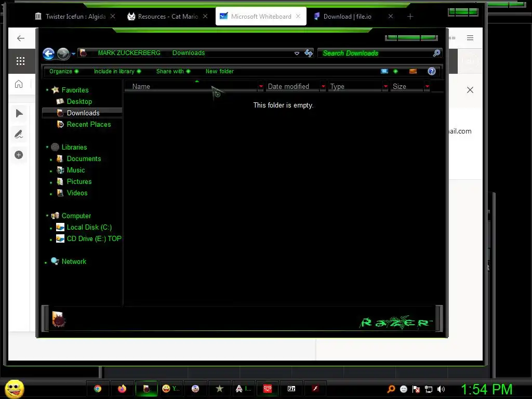
Task: Open recent locations dropdown beside forward arrow
Action: [73, 54]
